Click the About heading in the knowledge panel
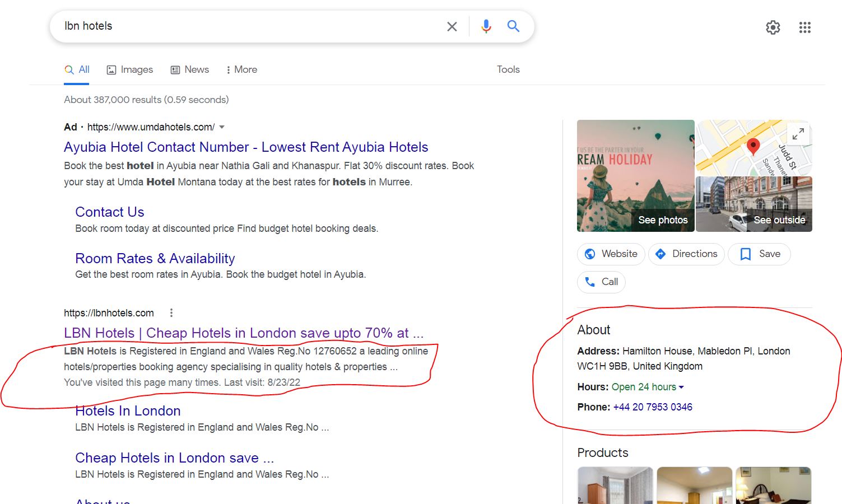842x504 pixels. click(594, 330)
